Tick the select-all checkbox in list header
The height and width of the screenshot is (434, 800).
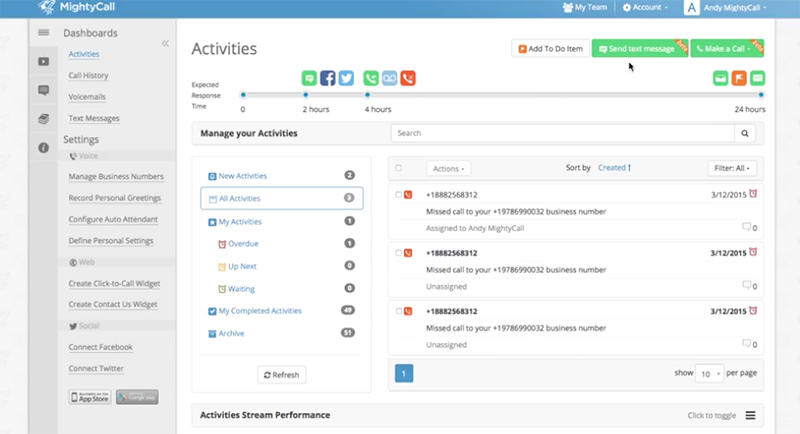(399, 168)
